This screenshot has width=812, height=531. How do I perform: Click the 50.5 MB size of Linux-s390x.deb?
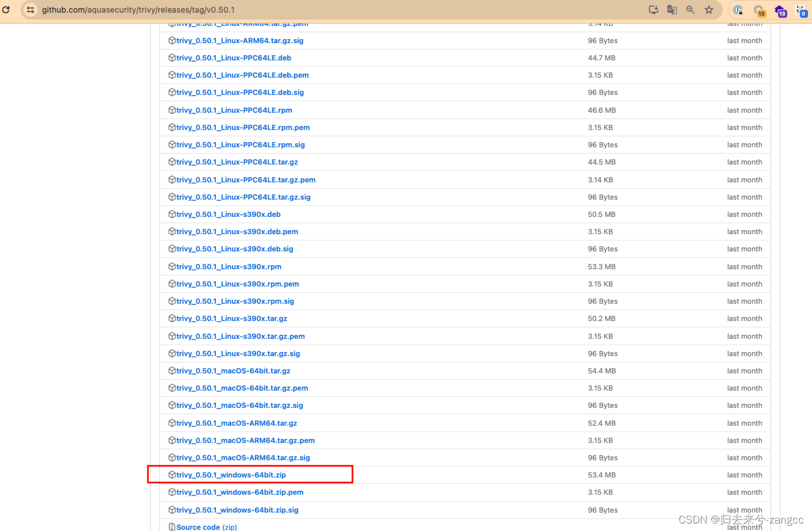point(602,215)
